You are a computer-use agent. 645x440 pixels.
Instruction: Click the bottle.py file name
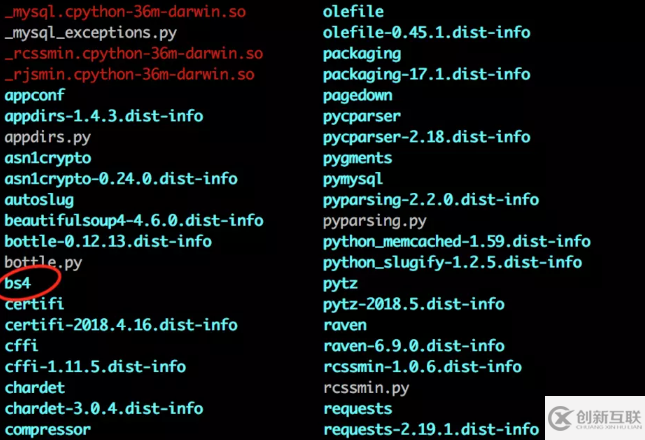pos(43,262)
